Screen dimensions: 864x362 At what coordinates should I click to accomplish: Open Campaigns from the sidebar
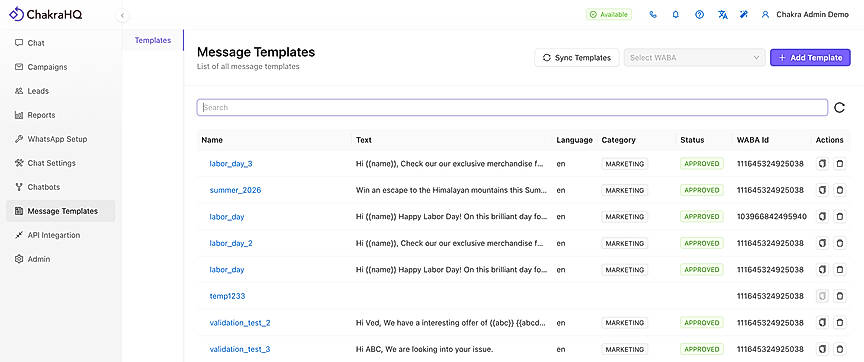[61, 67]
